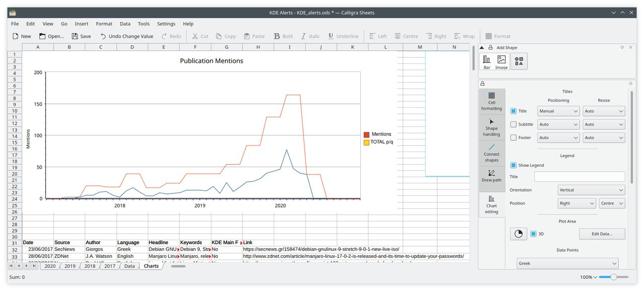Open the Format toolbar button

(498, 36)
